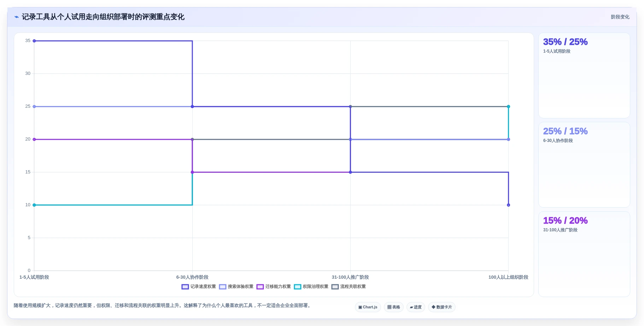This screenshot has height=326, width=644.
Task: Toggle the 记录速度权重 legend item
Action: pyautogui.click(x=199, y=286)
